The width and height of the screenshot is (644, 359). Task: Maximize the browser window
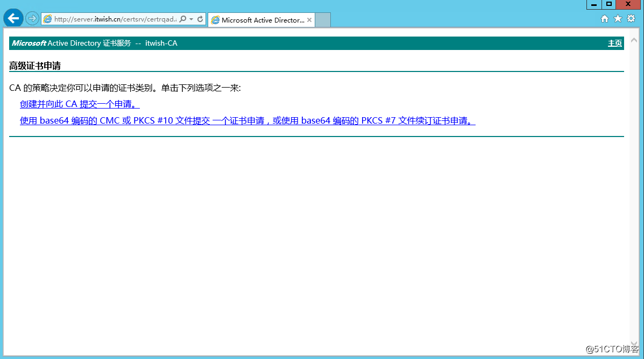pyautogui.click(x=609, y=4)
